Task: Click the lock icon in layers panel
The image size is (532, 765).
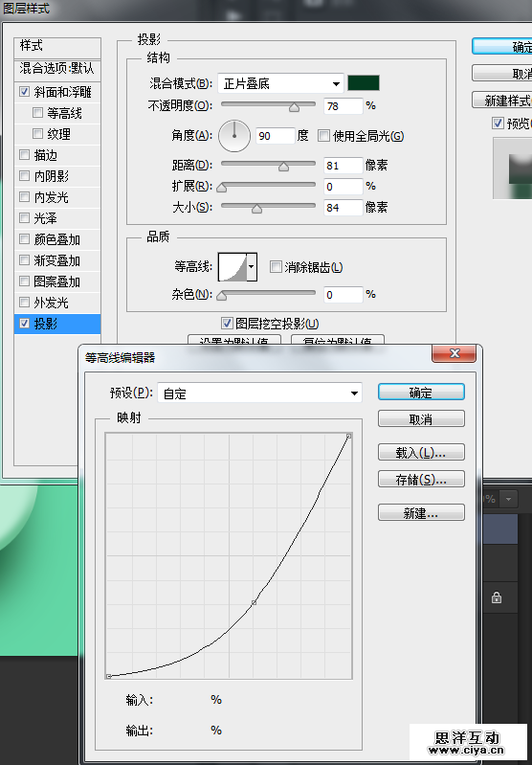Action: point(497,597)
